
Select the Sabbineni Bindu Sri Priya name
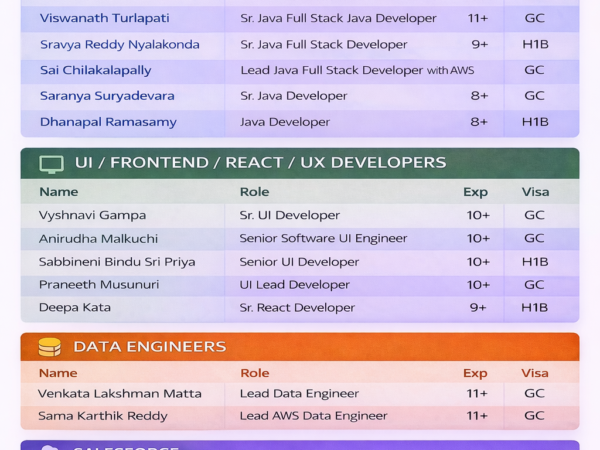[x=116, y=262]
